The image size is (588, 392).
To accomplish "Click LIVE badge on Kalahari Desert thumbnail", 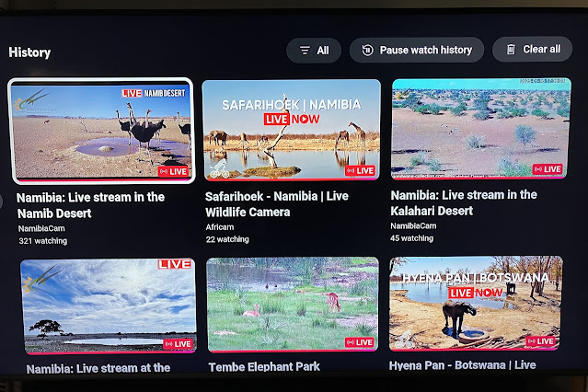I will click(548, 169).
